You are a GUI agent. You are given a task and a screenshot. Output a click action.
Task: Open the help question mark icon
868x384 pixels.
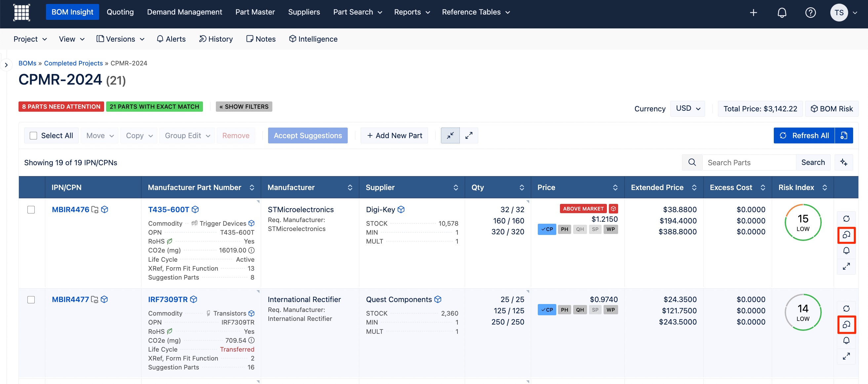click(810, 13)
